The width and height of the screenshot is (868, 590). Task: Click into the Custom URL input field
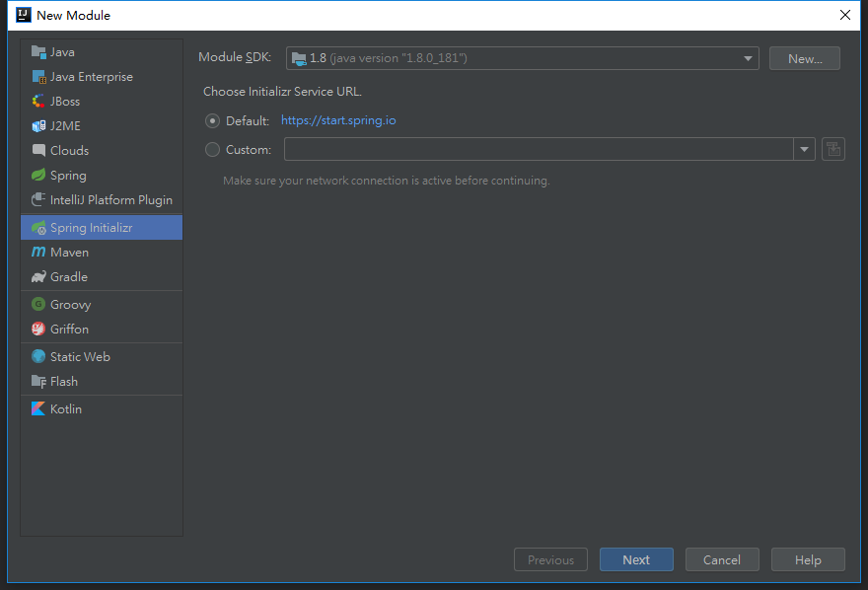point(539,149)
